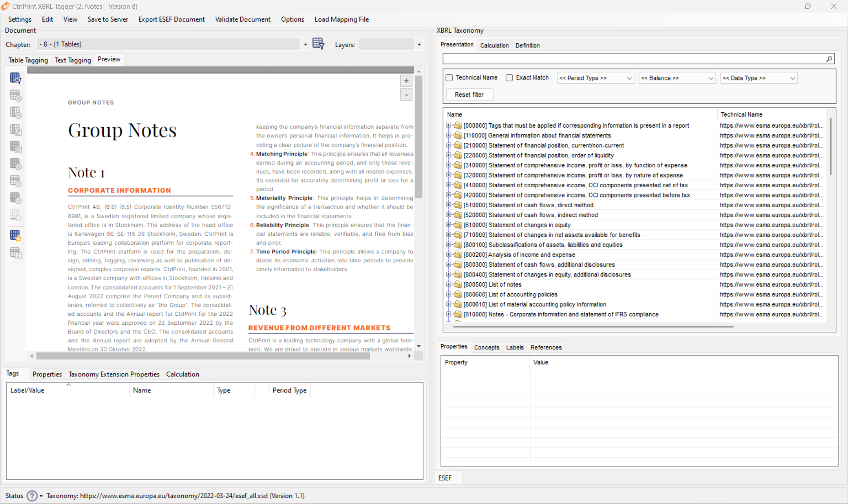The height and width of the screenshot is (504, 848).
Task: Click the edit table (pencil) icon
Action: click(15, 129)
